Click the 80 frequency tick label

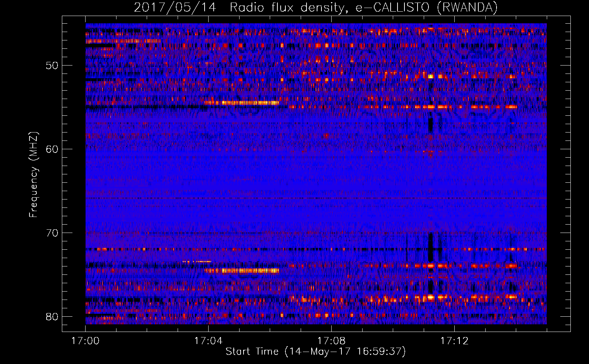coord(52,317)
